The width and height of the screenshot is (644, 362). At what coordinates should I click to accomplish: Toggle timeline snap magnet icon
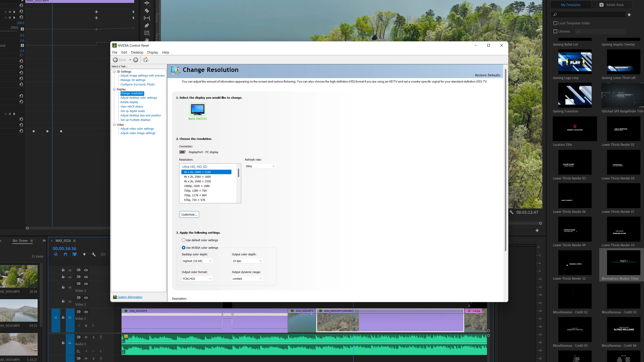coord(65,254)
